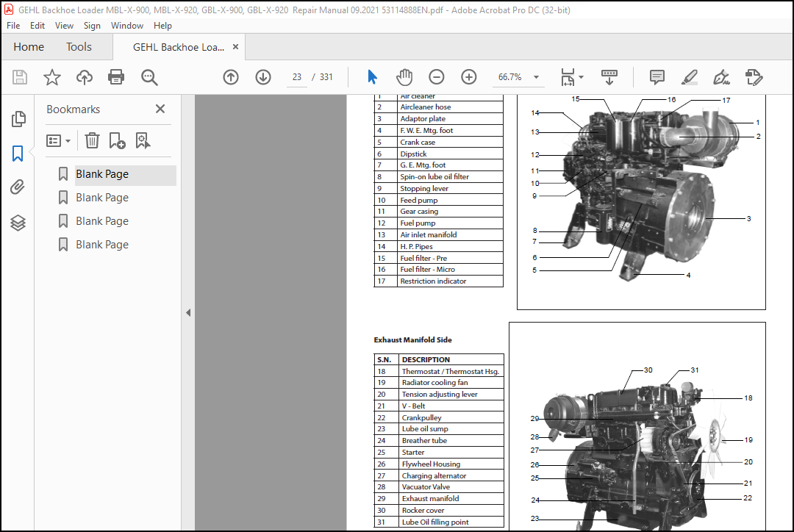Select the third Blank Page bookmark
The height and width of the screenshot is (532, 794).
(x=102, y=221)
